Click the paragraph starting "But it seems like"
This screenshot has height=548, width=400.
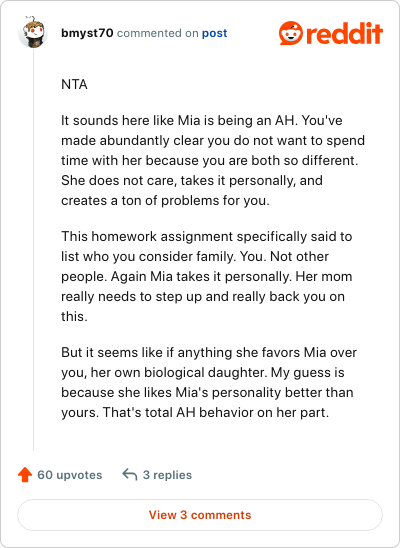pos(209,382)
